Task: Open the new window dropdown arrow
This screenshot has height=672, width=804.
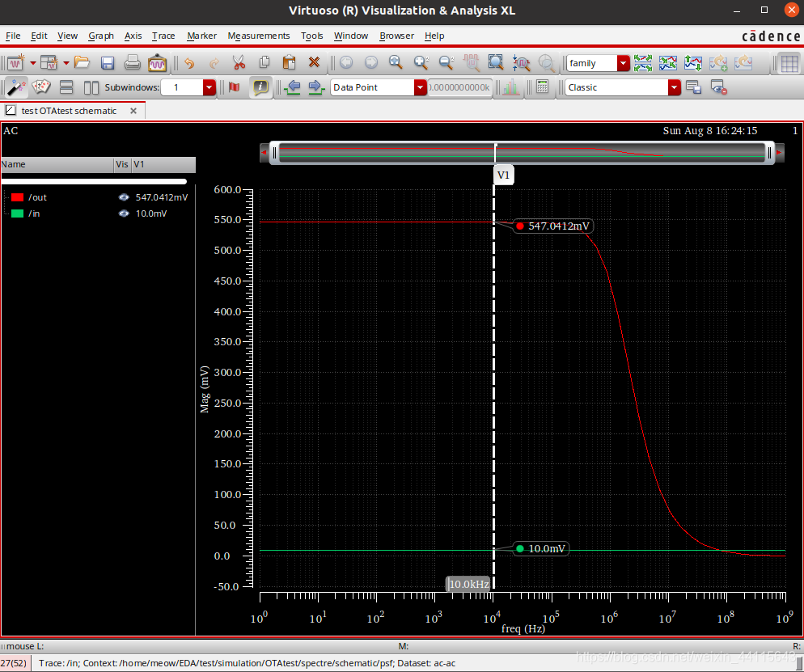Action: click(33, 63)
